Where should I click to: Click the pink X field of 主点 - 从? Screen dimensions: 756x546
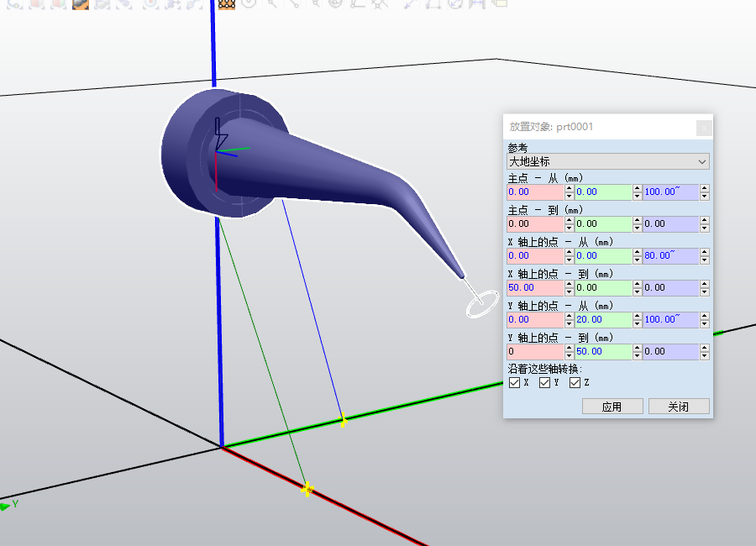(535, 192)
